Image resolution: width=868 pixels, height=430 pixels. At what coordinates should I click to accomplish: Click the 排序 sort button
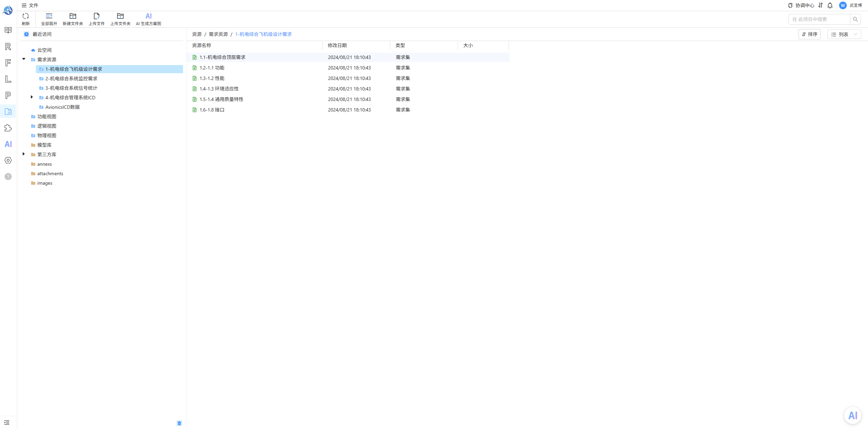809,34
